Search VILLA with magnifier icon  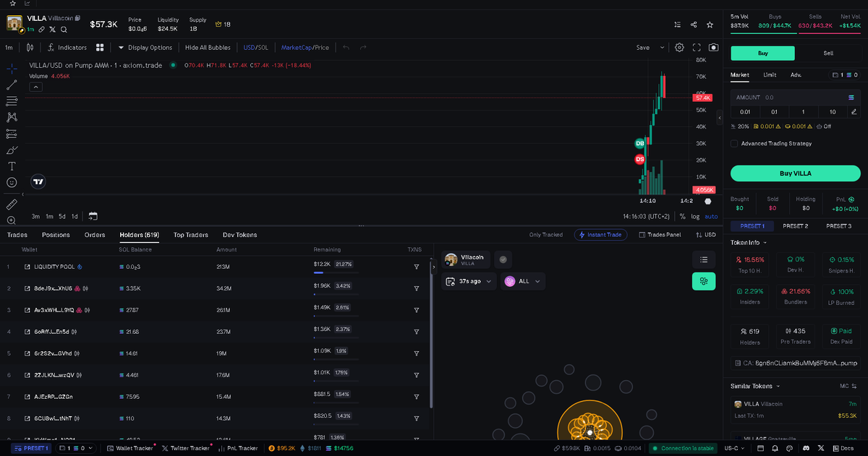(64, 30)
